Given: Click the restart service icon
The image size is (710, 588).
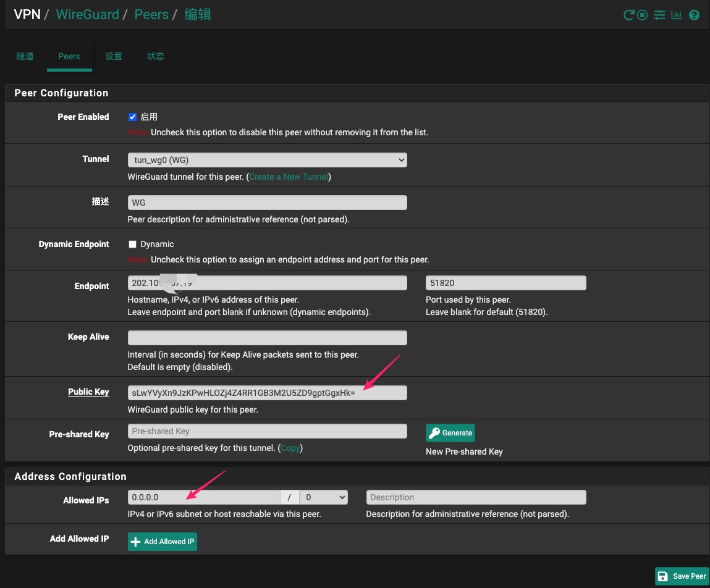Looking at the screenshot, I should pos(628,15).
